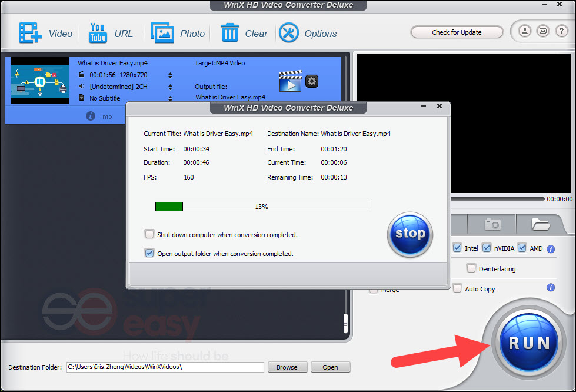Click the folder icon below the preview
Image resolution: width=576 pixels, height=392 pixels.
(540, 224)
